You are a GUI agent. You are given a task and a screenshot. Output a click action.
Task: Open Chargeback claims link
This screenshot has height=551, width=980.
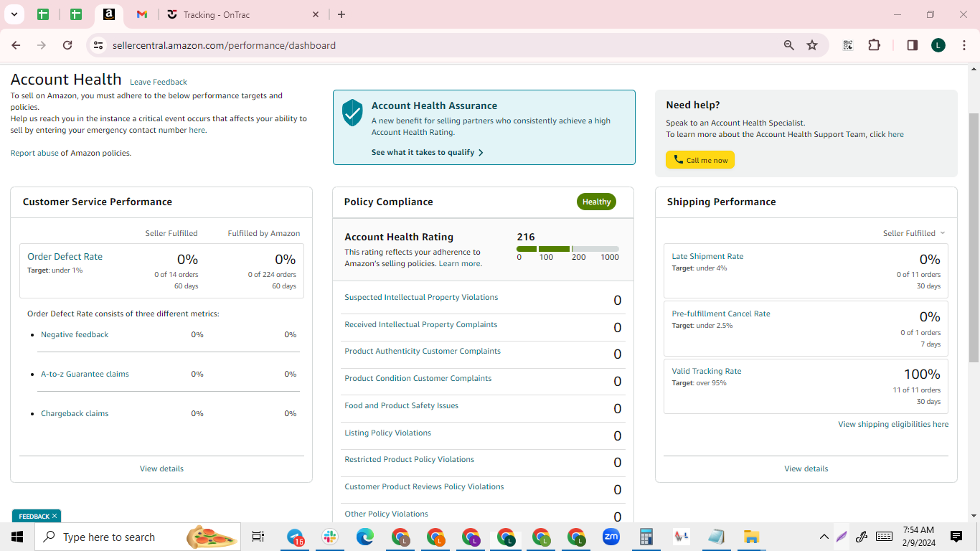pyautogui.click(x=75, y=413)
